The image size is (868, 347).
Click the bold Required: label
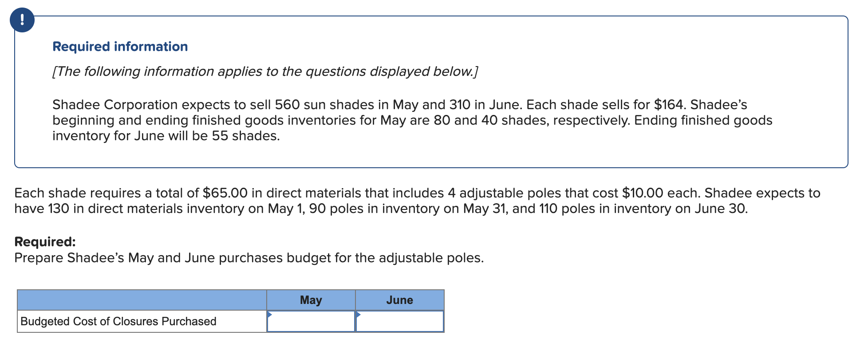pos(45,242)
